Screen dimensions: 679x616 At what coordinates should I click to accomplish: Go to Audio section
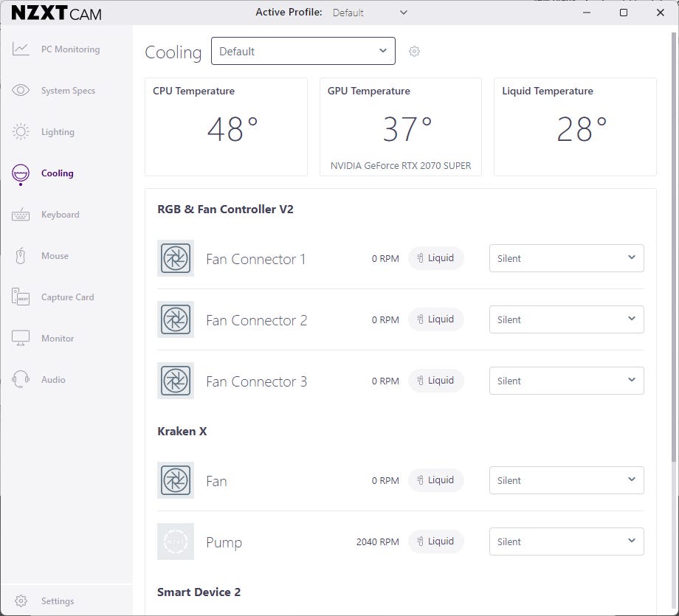[x=53, y=380]
